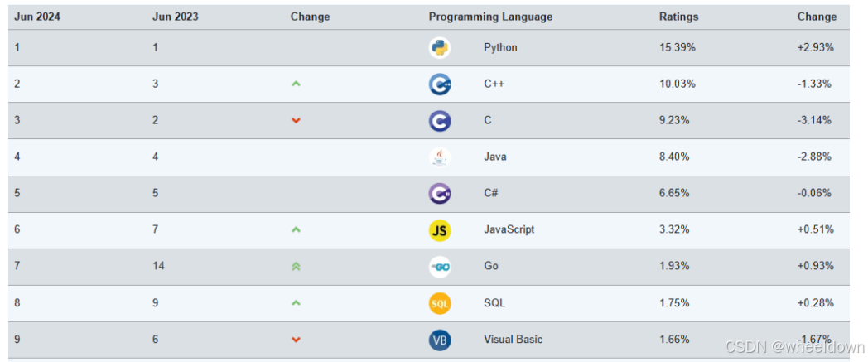Click the green up arrow in C++ row
The width and height of the screenshot is (868, 362).
pos(296,84)
